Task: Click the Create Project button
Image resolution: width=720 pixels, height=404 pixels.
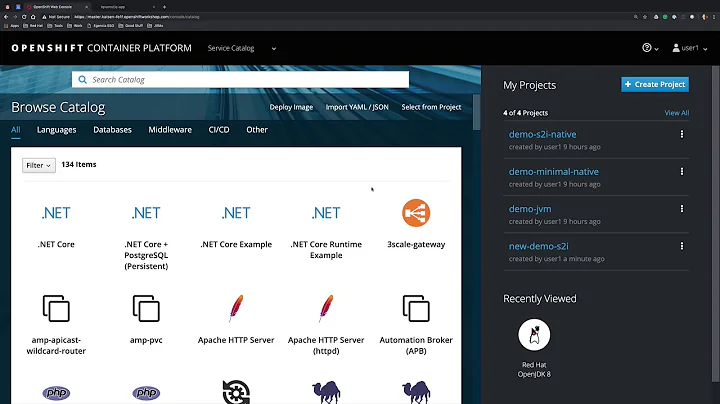Action: tap(655, 84)
